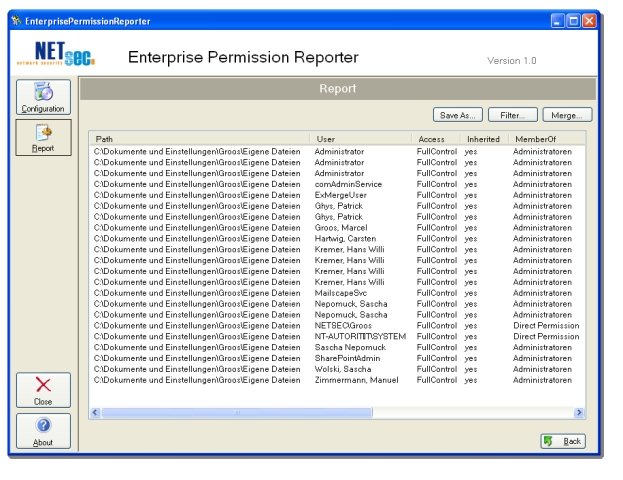Click Direct Permission in NETSEC\Groos row
The height and width of the screenshot is (480, 623).
point(546,325)
